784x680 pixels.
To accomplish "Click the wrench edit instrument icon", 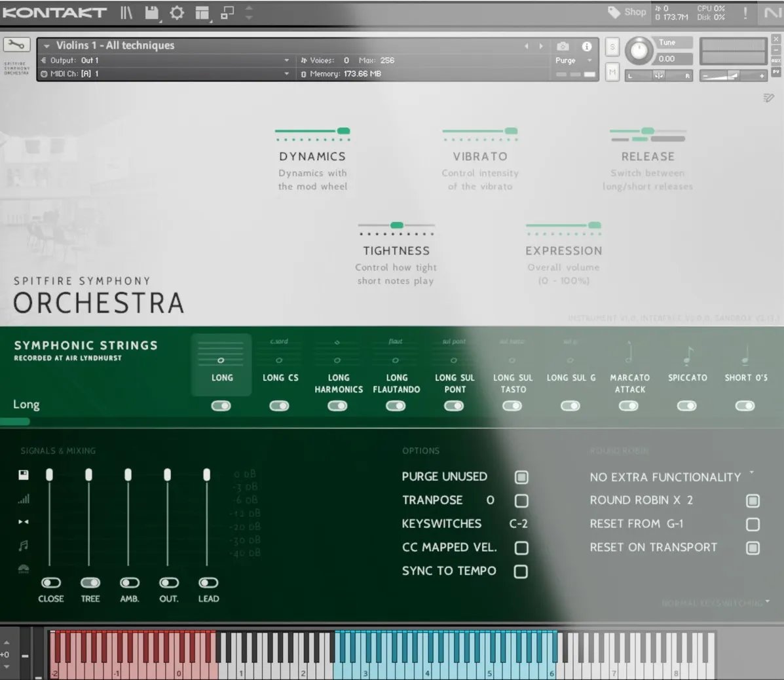I will 16,45.
